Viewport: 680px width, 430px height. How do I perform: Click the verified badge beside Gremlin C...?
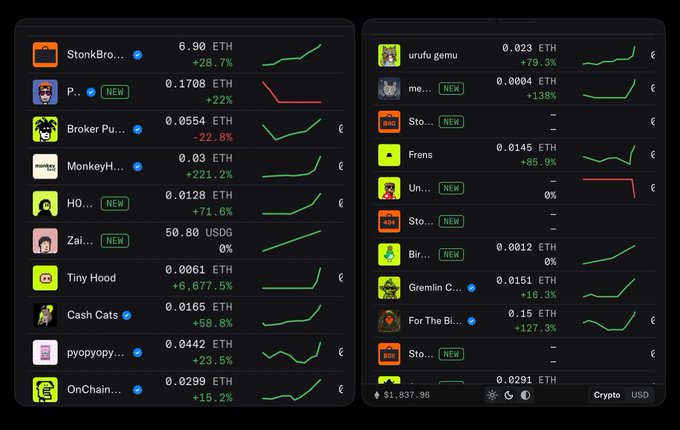point(471,288)
